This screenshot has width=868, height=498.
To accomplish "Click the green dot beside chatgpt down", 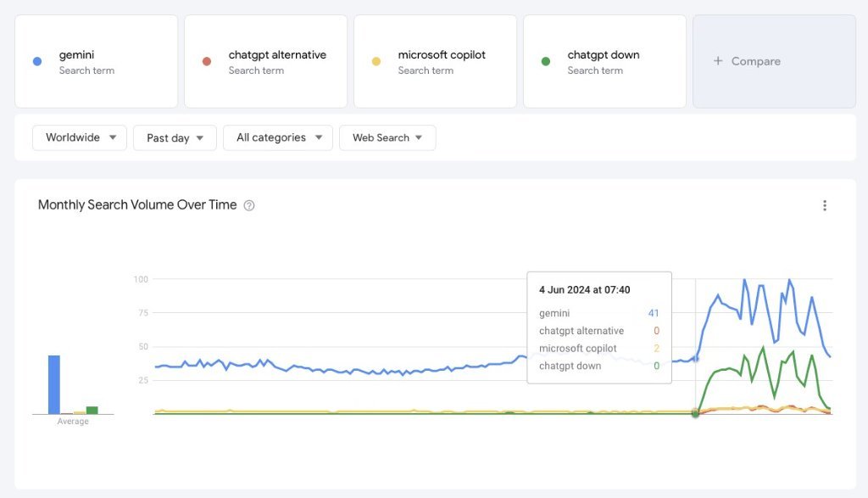I will pos(546,61).
